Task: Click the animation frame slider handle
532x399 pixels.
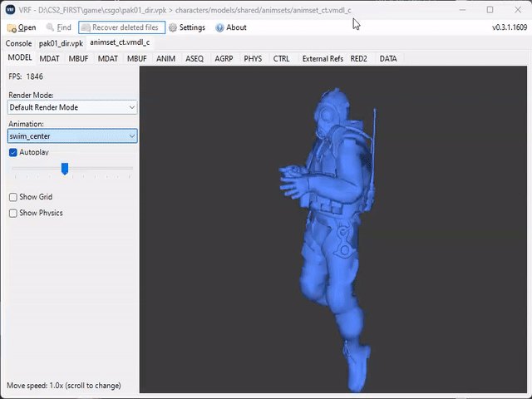Action: point(65,169)
